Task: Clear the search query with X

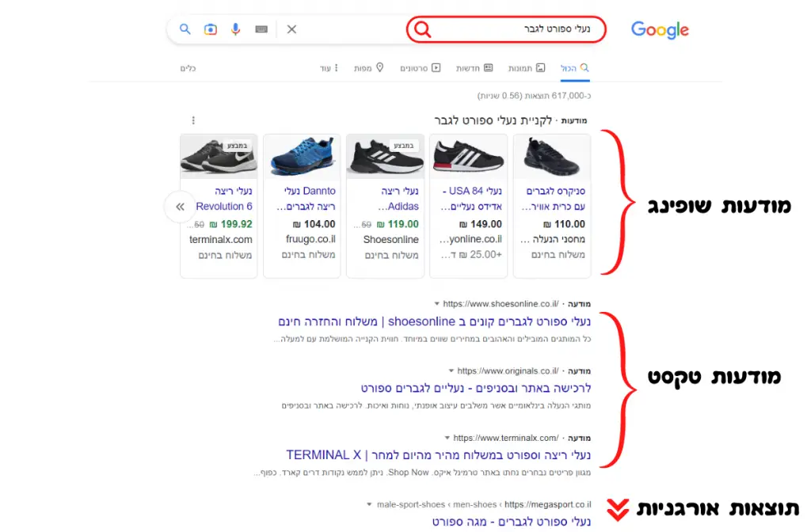Action: pos(291,29)
